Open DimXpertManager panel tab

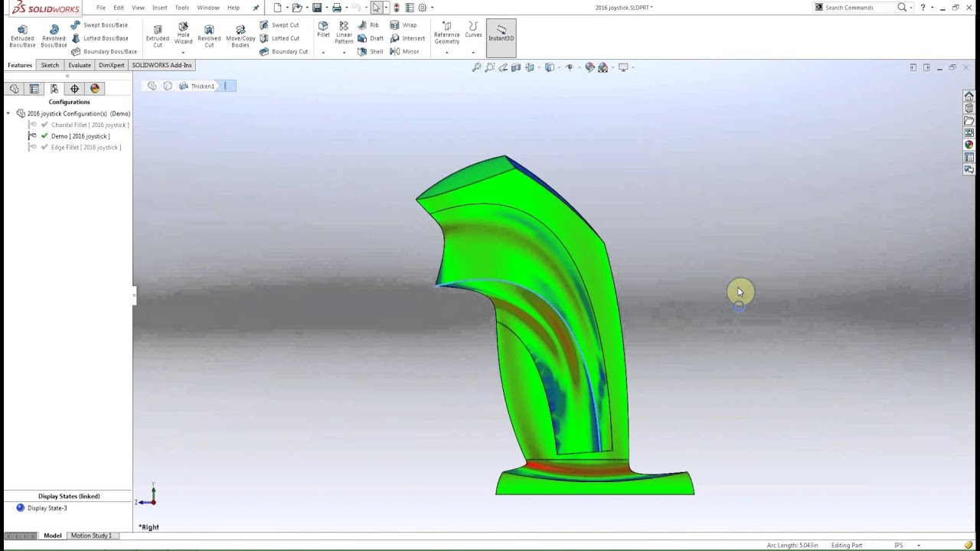pyautogui.click(x=74, y=89)
